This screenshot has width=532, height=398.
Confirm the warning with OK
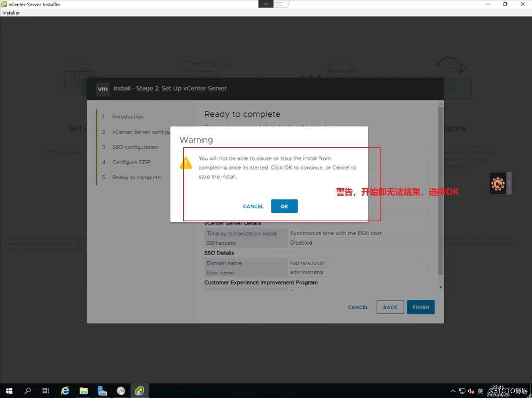click(284, 206)
